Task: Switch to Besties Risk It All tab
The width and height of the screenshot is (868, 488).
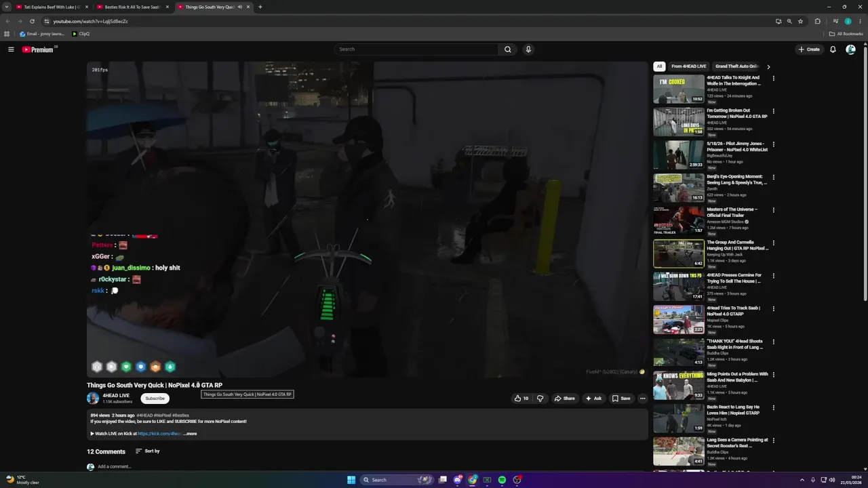Action: (132, 7)
